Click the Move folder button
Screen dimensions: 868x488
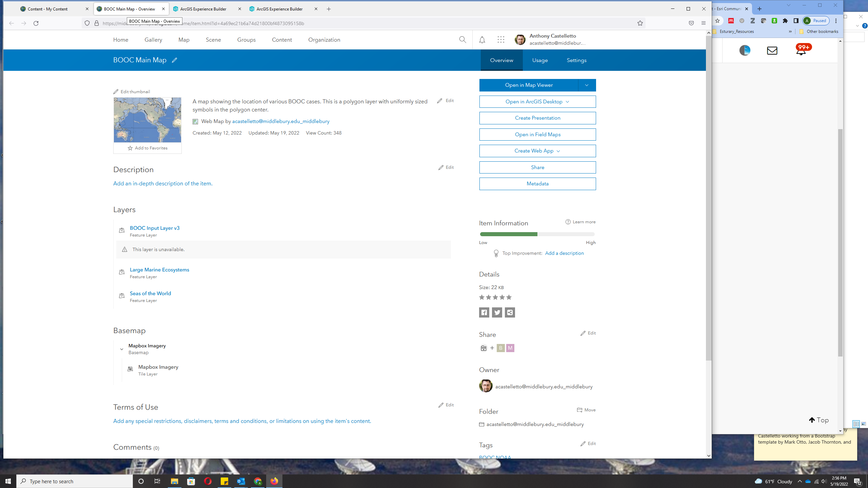pyautogui.click(x=586, y=410)
